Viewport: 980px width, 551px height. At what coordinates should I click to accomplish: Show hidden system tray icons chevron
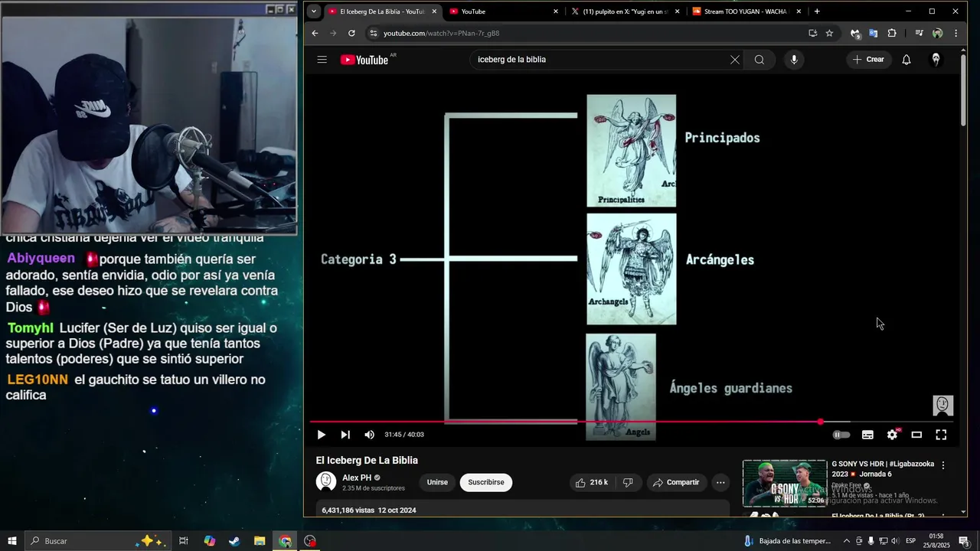coord(848,541)
